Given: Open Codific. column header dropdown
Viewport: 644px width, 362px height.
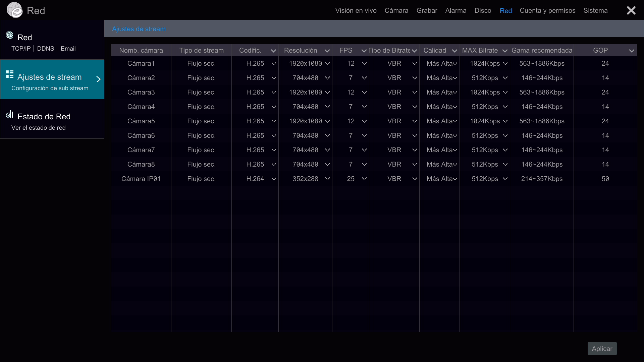Looking at the screenshot, I should point(273,51).
